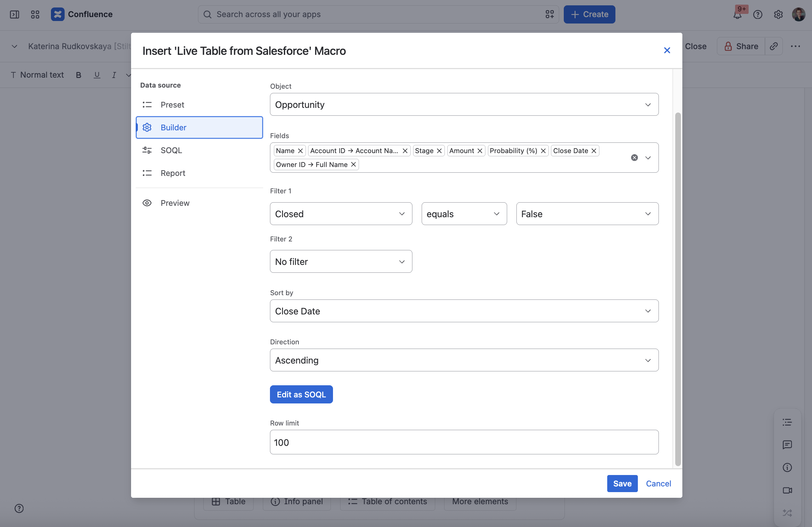Click the Edit as SOQL button
Image resolution: width=812 pixels, height=527 pixels.
tap(301, 395)
